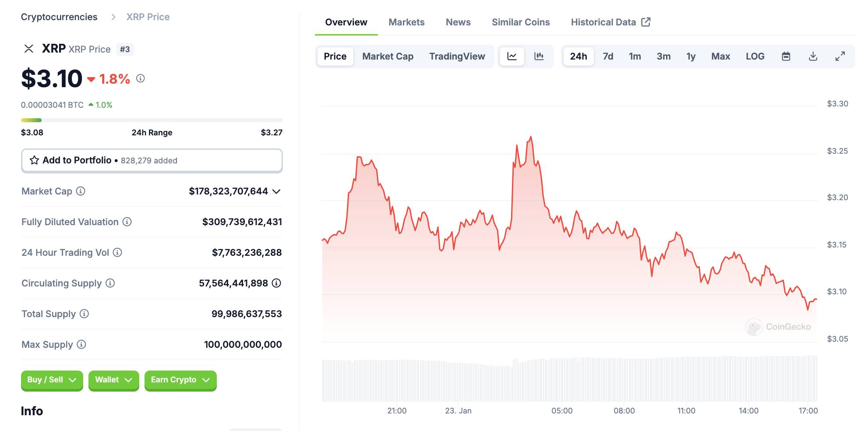
Task: Click the 99,986,637,553 total supply value
Action: click(x=247, y=314)
